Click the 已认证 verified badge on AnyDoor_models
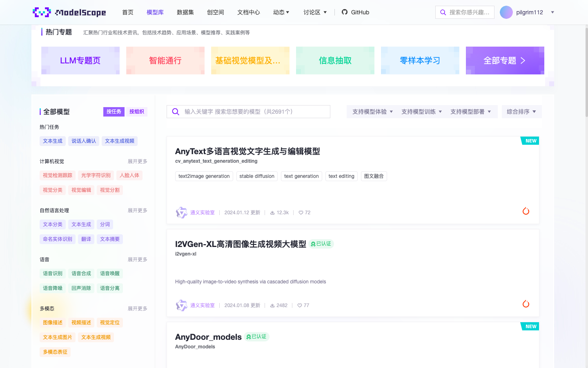Screen dimensions: 588x368 click(256, 337)
